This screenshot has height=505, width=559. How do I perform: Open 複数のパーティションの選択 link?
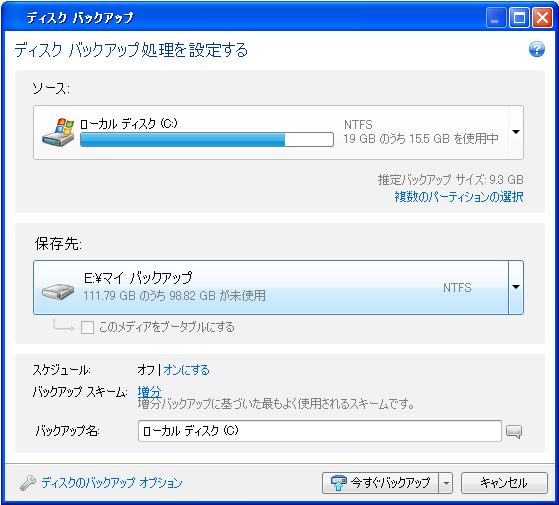(459, 197)
